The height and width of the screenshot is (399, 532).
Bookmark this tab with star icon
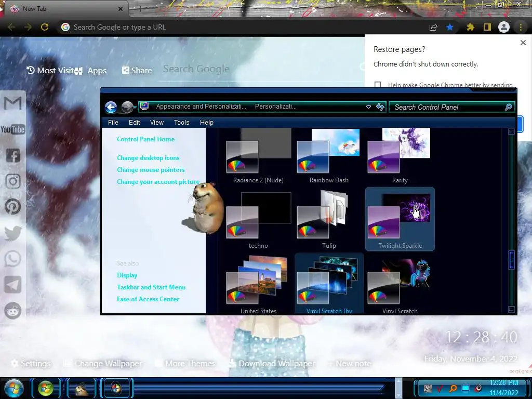coord(450,27)
